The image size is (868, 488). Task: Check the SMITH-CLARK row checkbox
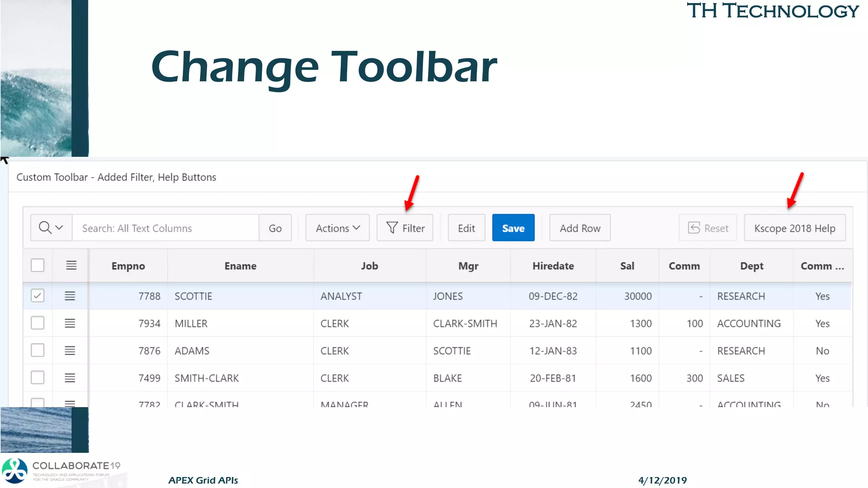point(38,377)
